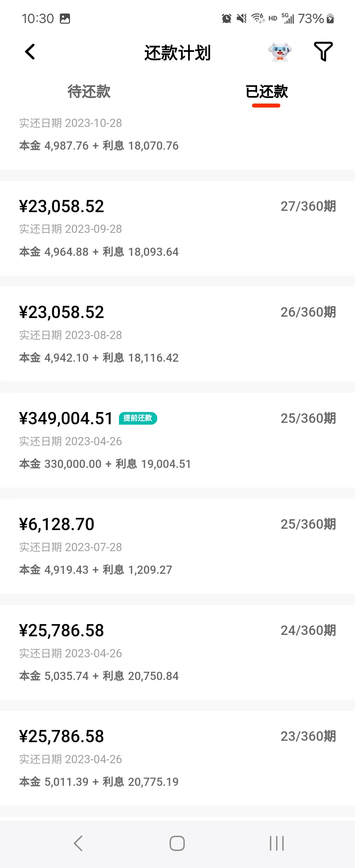Screen dimensions: 355x868
Task: Open the 23/360期 repayment record
Action: click(177, 758)
